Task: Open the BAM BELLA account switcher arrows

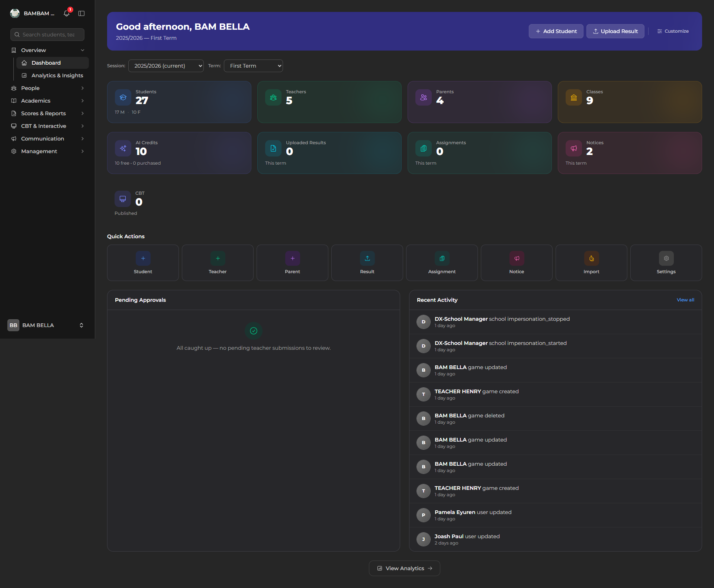Action: coord(81,325)
